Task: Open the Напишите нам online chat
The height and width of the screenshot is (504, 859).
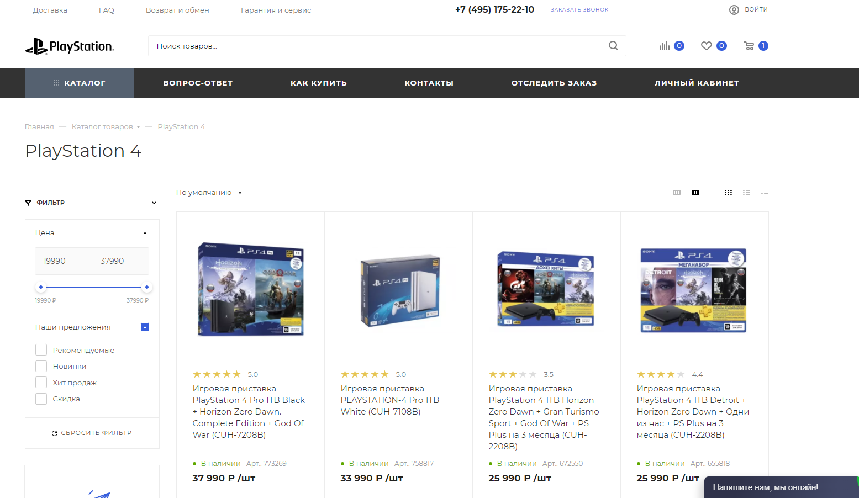Action: click(x=781, y=488)
